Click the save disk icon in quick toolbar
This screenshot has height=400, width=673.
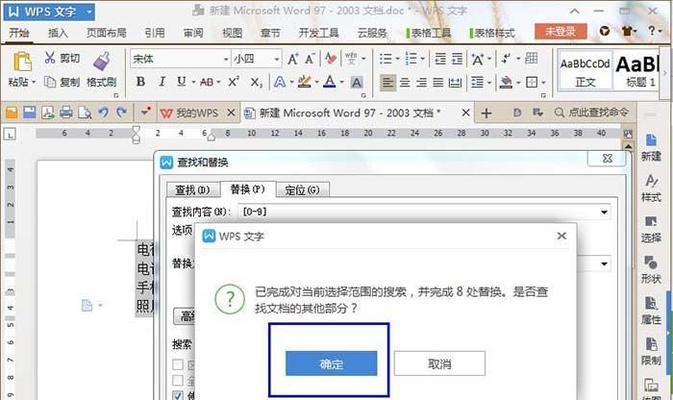(29, 112)
